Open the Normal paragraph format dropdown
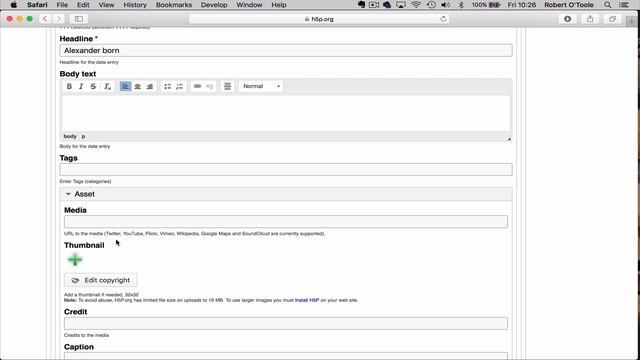640x360 pixels. click(261, 86)
